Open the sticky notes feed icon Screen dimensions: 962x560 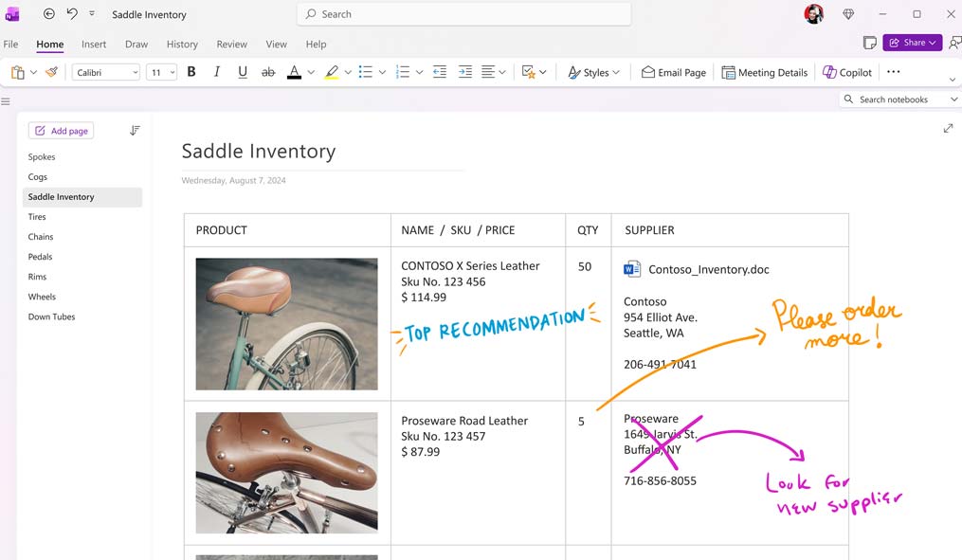pyautogui.click(x=869, y=43)
